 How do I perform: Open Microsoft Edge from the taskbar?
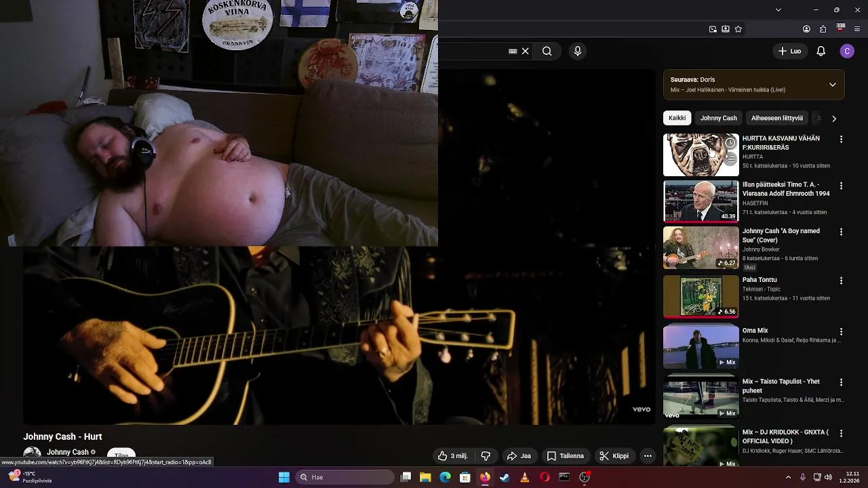[x=445, y=477]
